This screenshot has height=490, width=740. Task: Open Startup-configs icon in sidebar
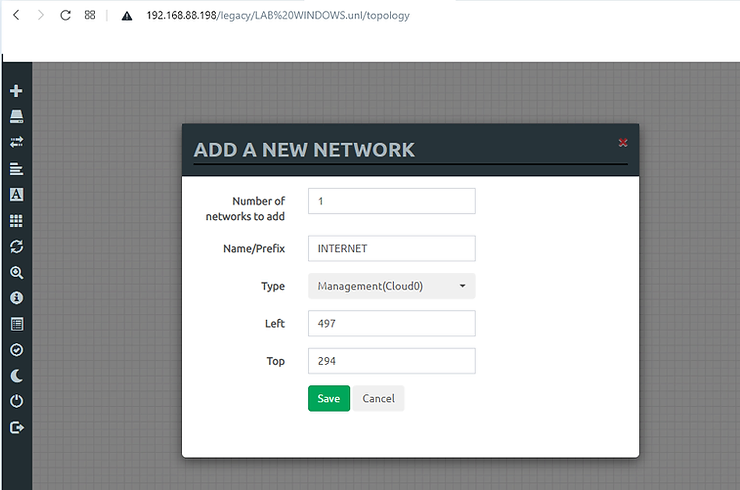(x=17, y=169)
